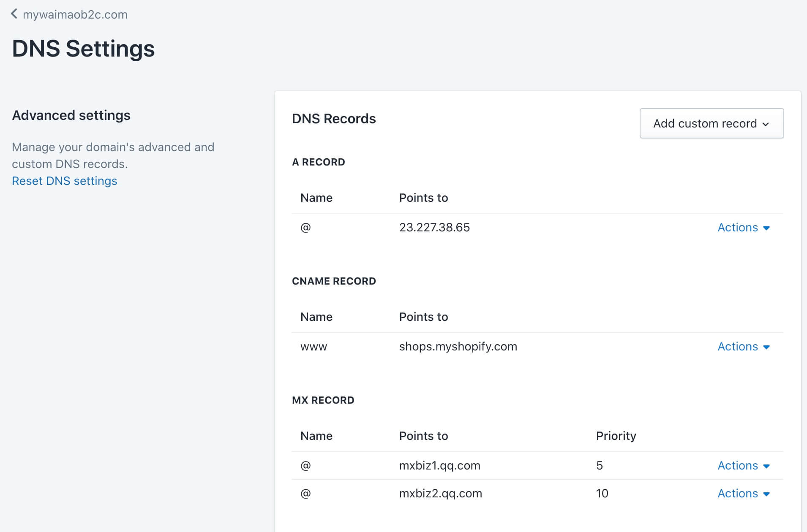The height and width of the screenshot is (532, 807).
Task: Click the Reset DNS settings link
Action: (65, 181)
